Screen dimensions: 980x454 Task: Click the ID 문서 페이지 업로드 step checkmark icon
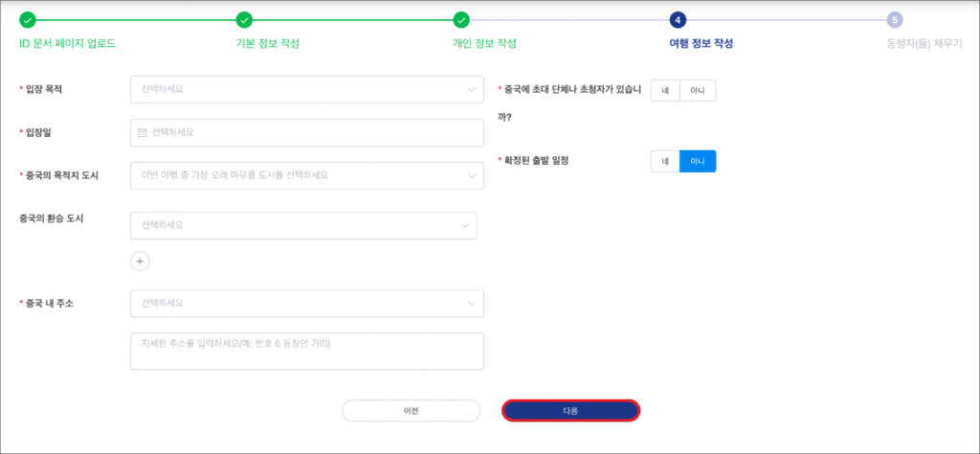[x=28, y=19]
